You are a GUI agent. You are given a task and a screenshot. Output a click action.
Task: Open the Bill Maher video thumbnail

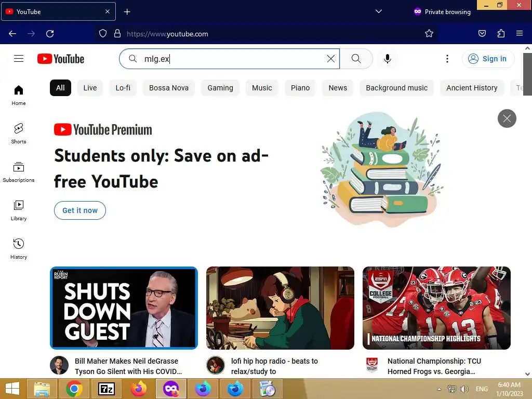[x=124, y=308]
